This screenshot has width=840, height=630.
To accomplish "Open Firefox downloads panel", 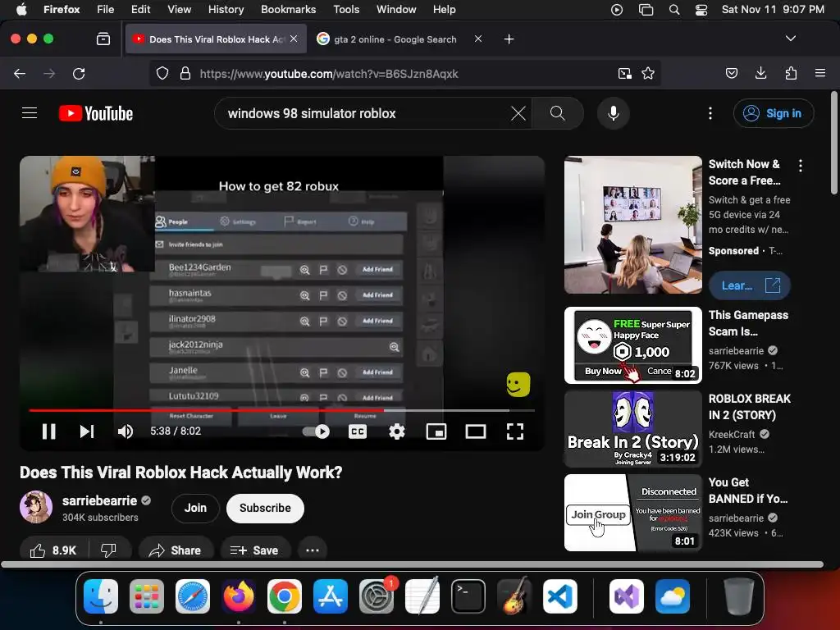I will pos(760,73).
